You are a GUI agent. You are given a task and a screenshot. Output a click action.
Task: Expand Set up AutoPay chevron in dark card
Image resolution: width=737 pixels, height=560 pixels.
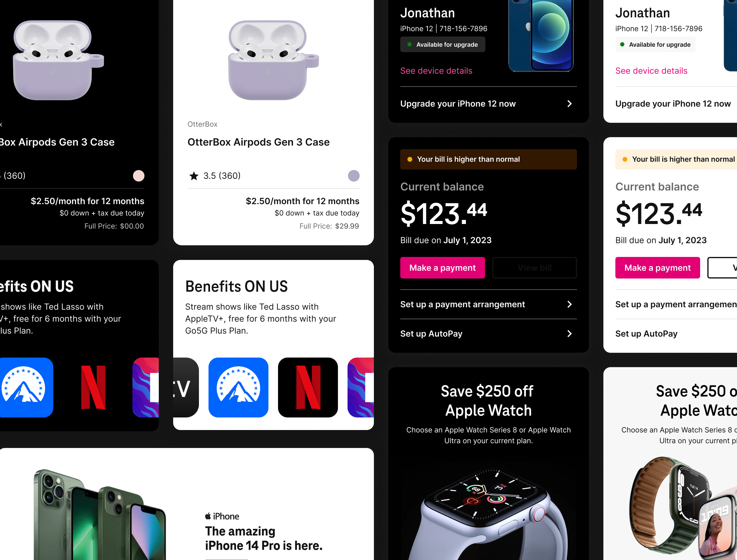[x=570, y=334]
